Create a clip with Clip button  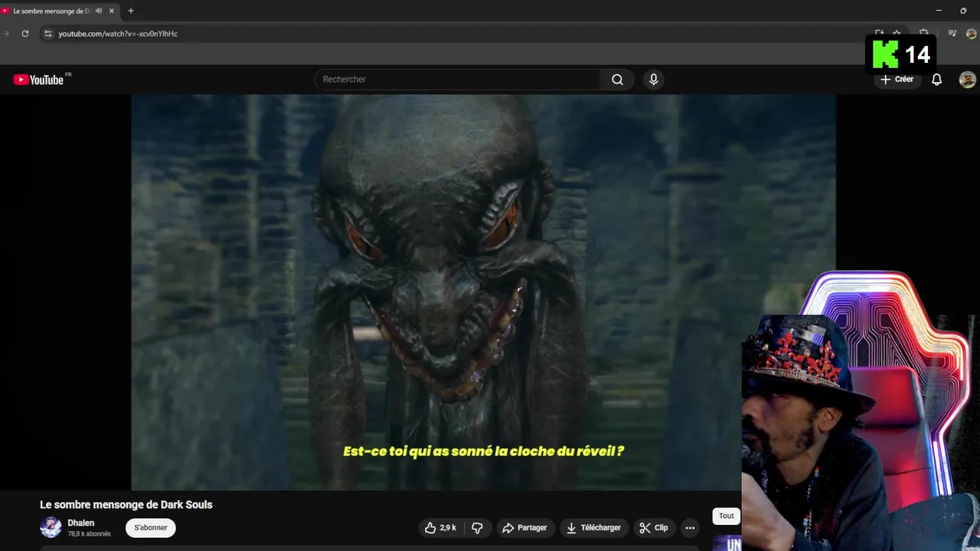[x=654, y=528]
